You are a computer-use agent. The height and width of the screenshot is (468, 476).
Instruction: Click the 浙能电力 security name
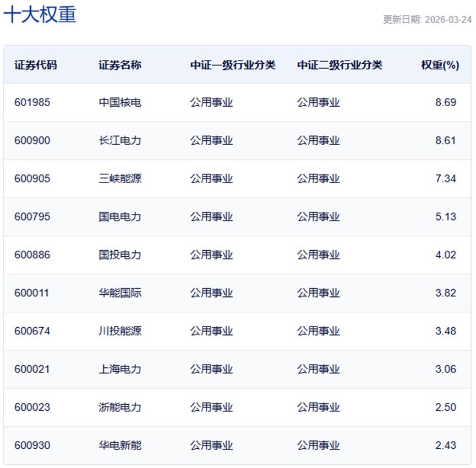click(x=120, y=408)
